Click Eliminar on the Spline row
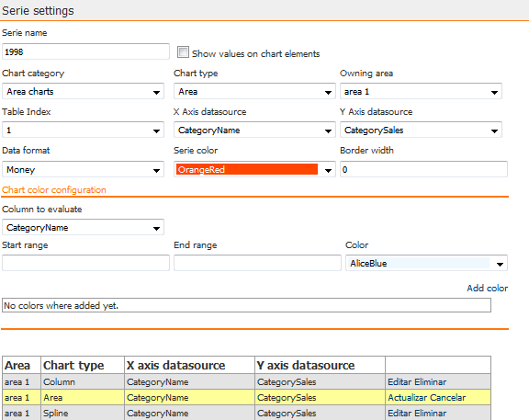This screenshot has width=529, height=420. pyautogui.click(x=432, y=414)
